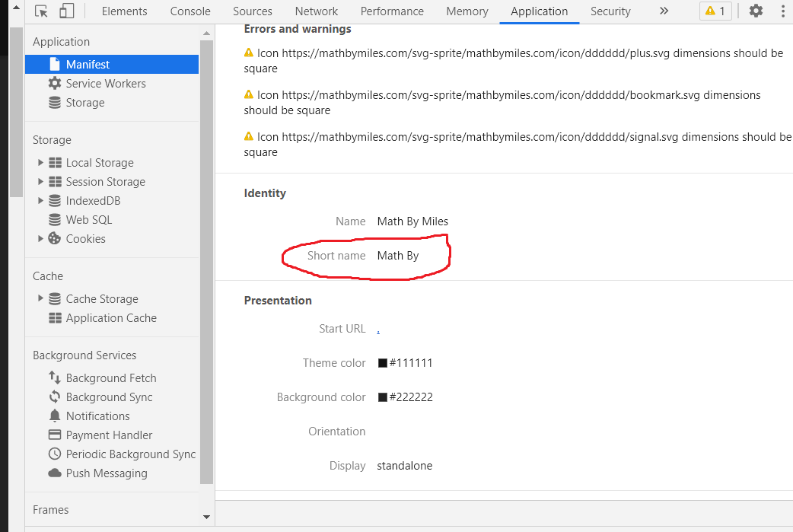Click the page scrollbar up arrow
793x532 pixels.
(16, 7)
